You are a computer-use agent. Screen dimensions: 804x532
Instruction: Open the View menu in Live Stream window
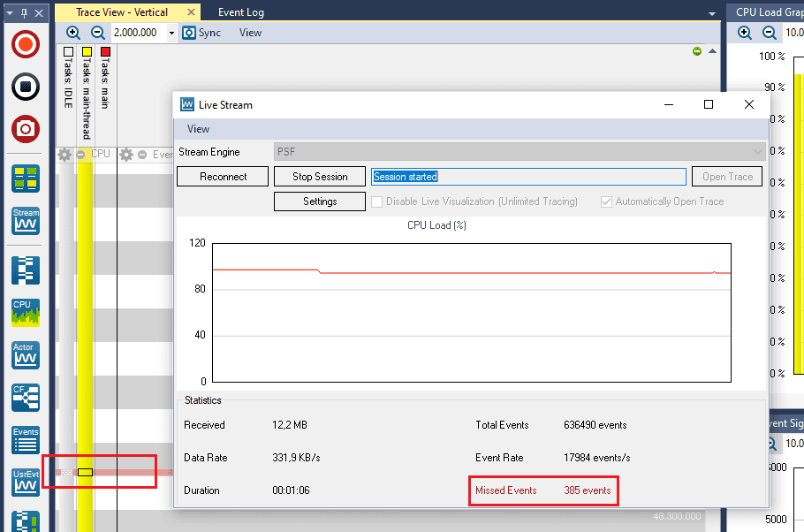pyautogui.click(x=198, y=129)
